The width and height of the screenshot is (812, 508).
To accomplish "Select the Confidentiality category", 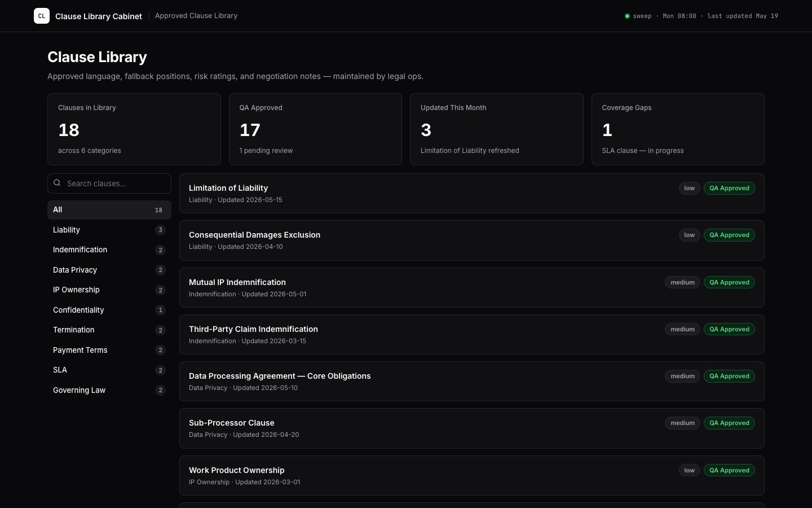I will (x=109, y=310).
